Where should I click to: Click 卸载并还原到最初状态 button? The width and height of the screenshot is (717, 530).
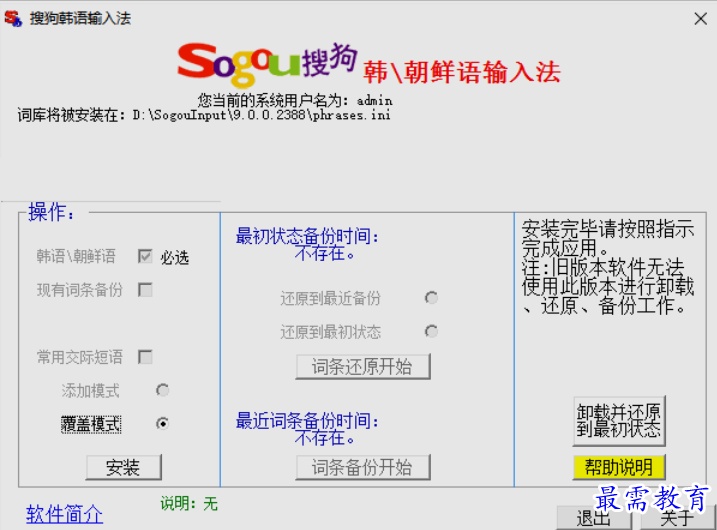[x=619, y=421]
